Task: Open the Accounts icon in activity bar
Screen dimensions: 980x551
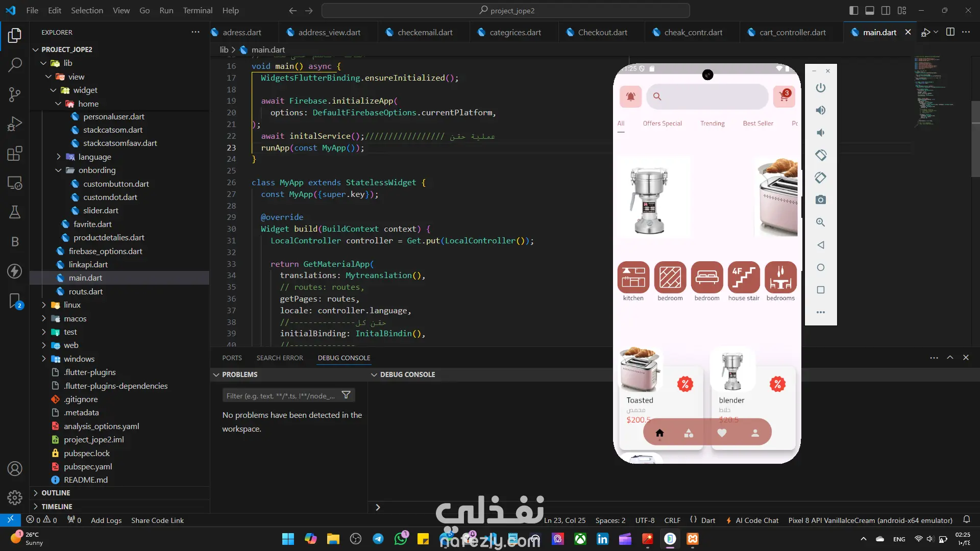Action: [15, 468]
